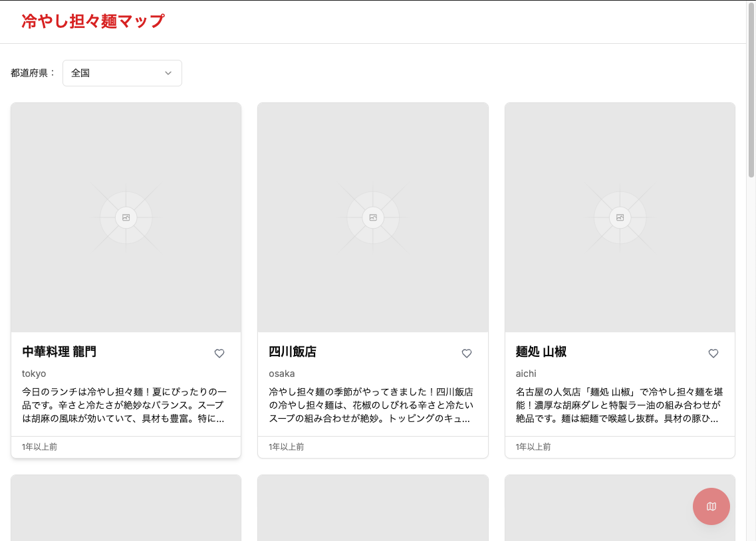Open the 麺処 山椒 card image placeholder
The image size is (756, 541).
(x=620, y=217)
